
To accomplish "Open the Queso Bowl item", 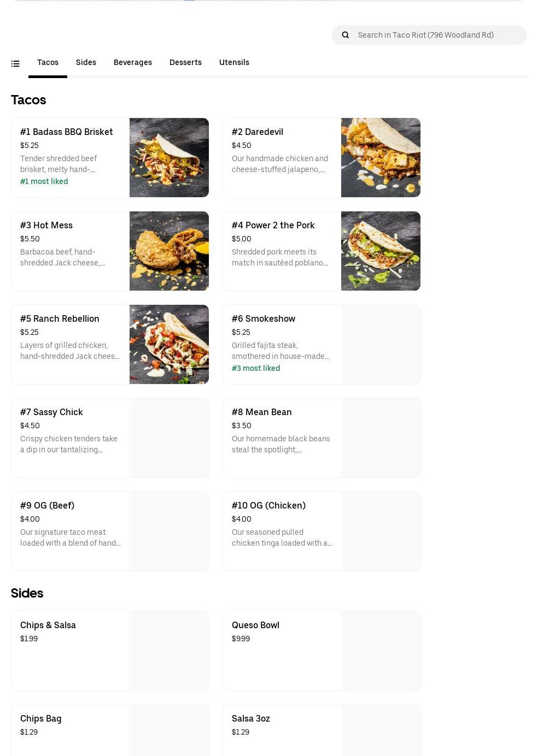I will tap(321, 651).
